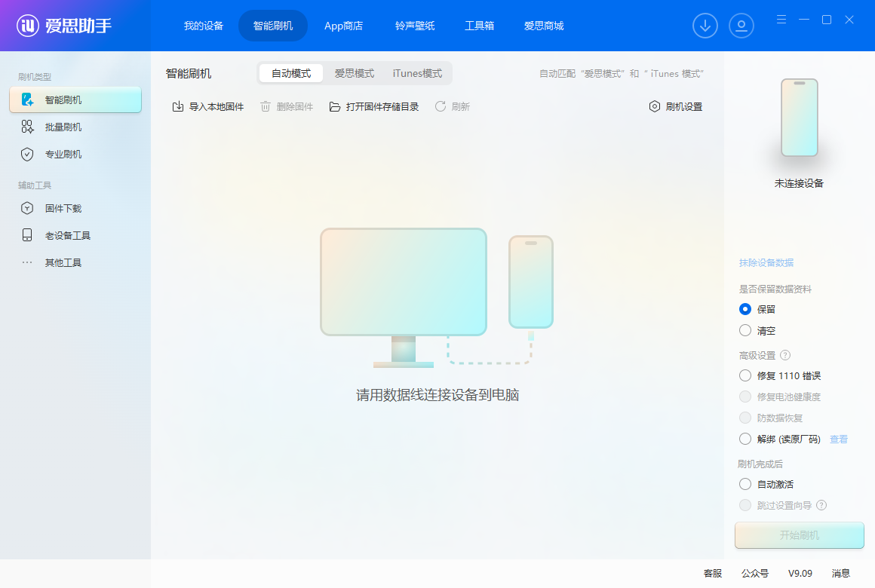Select the 保留 data retention option
The image size is (875, 588).
(745, 309)
